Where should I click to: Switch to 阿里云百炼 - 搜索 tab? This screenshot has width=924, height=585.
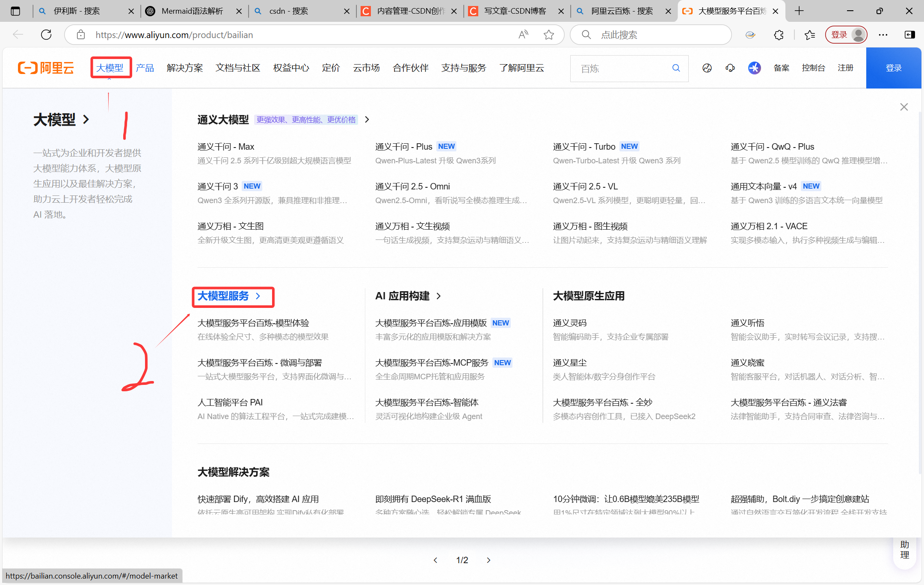coord(624,11)
